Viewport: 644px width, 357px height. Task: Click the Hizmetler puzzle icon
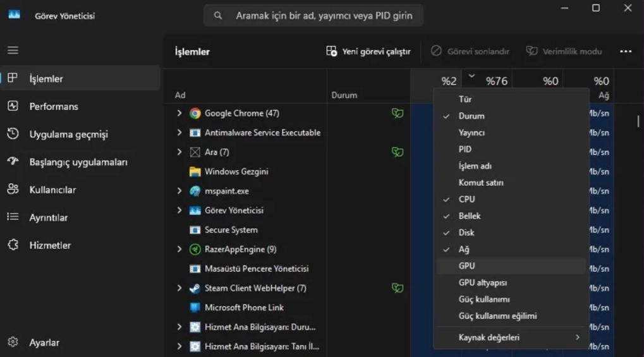point(13,245)
